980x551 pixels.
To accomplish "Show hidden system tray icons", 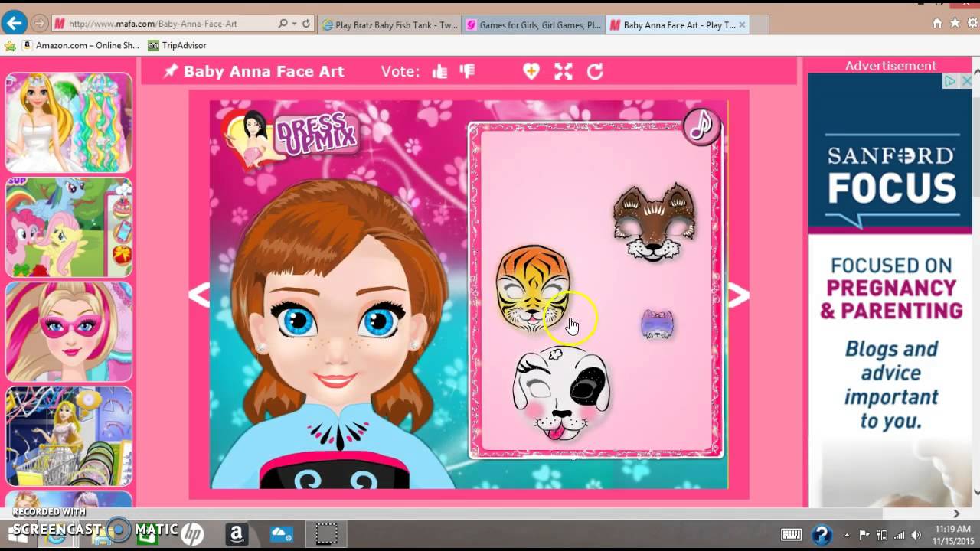I will click(x=847, y=535).
